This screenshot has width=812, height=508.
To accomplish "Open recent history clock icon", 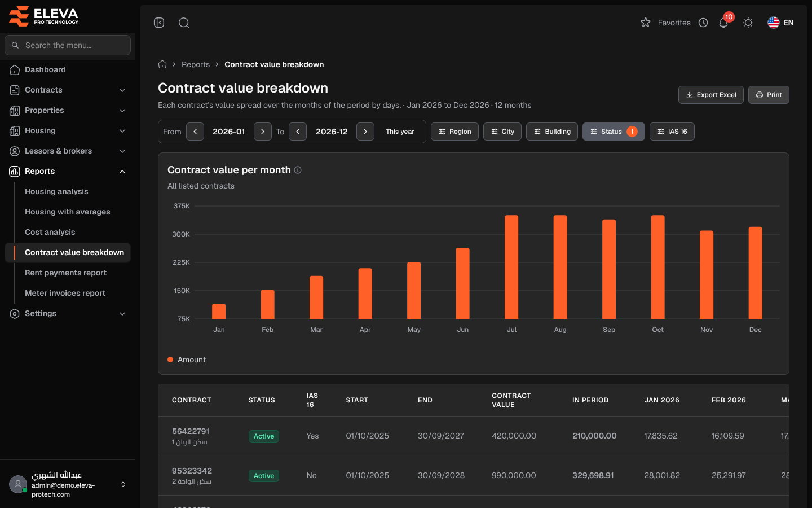I will 703,23.
